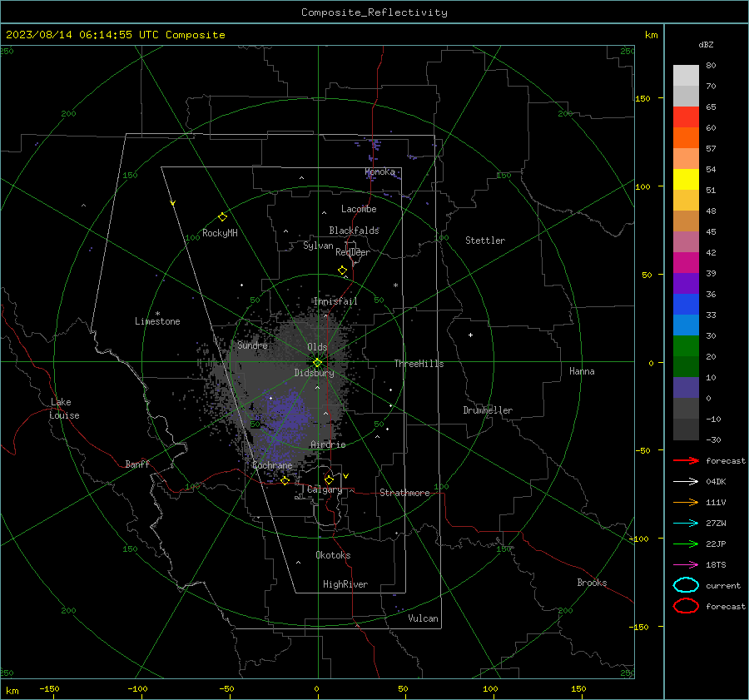Click the Calgary city label
The image size is (749, 700).
[x=325, y=489]
